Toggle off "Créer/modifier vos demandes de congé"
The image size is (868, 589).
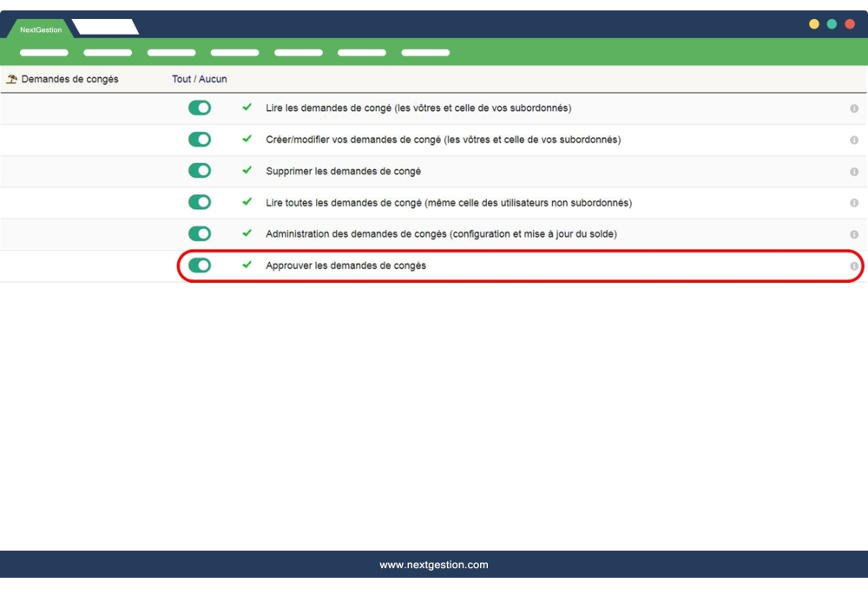199,141
